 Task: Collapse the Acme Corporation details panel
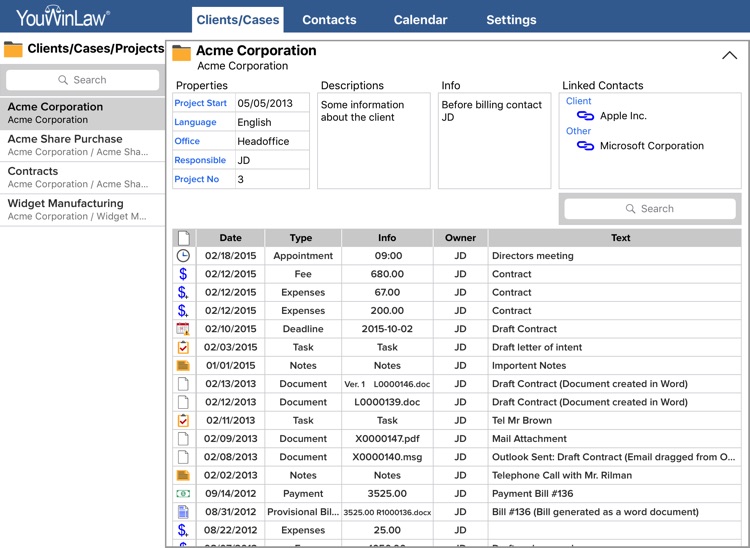[729, 56]
